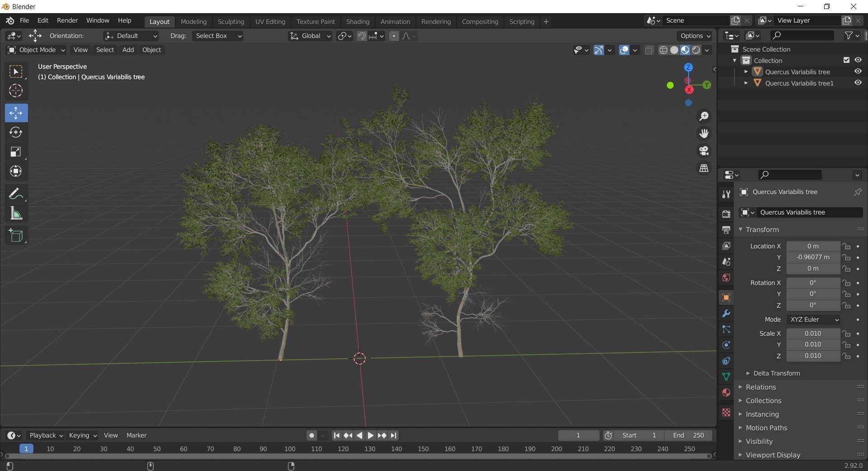Open the Render properties tab
Screen dimensions: 868x471
[x=726, y=214]
